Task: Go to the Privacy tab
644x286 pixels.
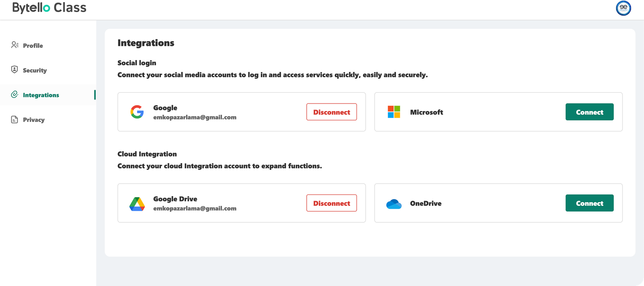Action: (x=34, y=120)
